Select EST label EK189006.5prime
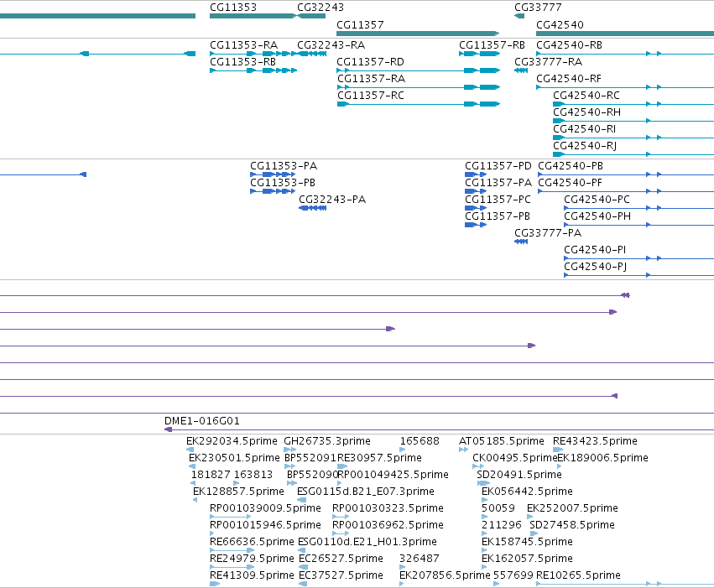Screen dimensions: 714x588 [603, 458]
